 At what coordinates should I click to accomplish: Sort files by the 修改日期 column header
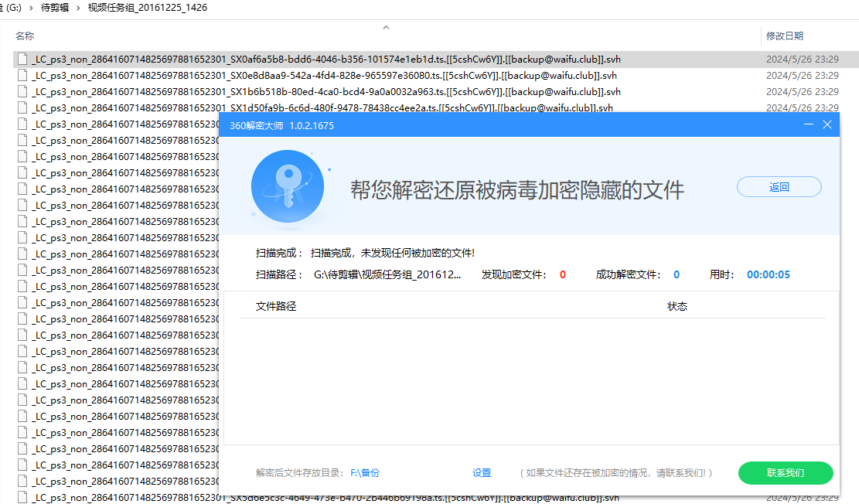784,36
